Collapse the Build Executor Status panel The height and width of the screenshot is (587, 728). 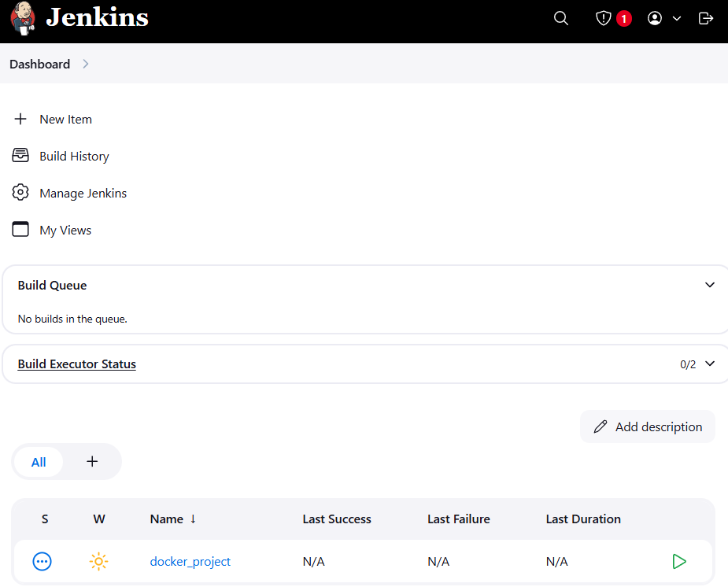(709, 364)
